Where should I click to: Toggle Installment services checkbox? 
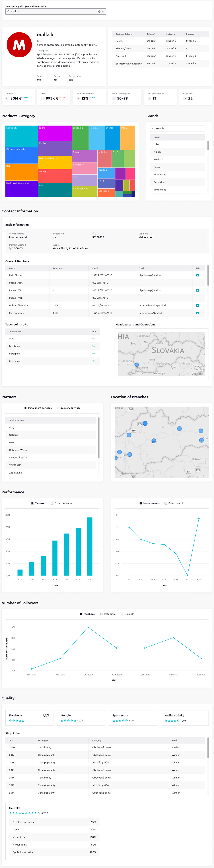point(26,408)
